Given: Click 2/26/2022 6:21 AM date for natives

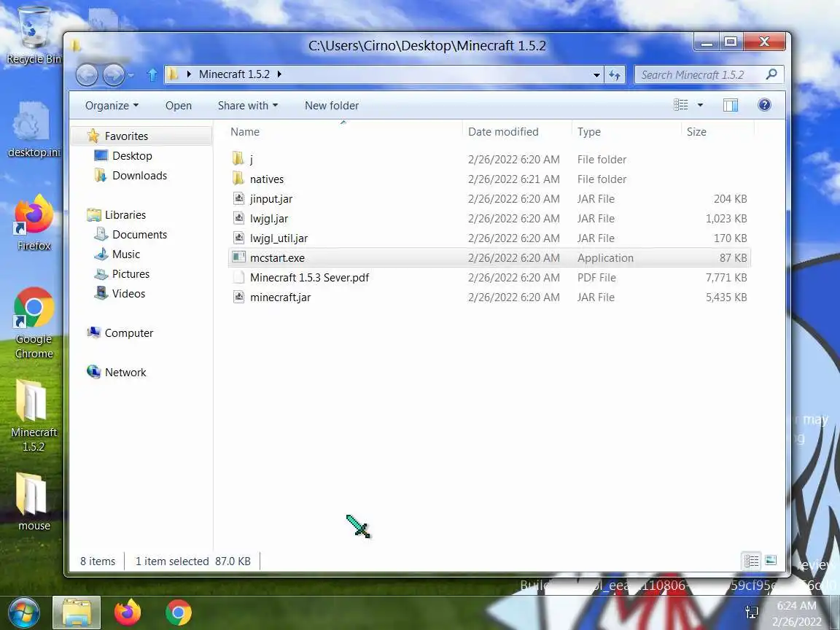Looking at the screenshot, I should coord(514,179).
